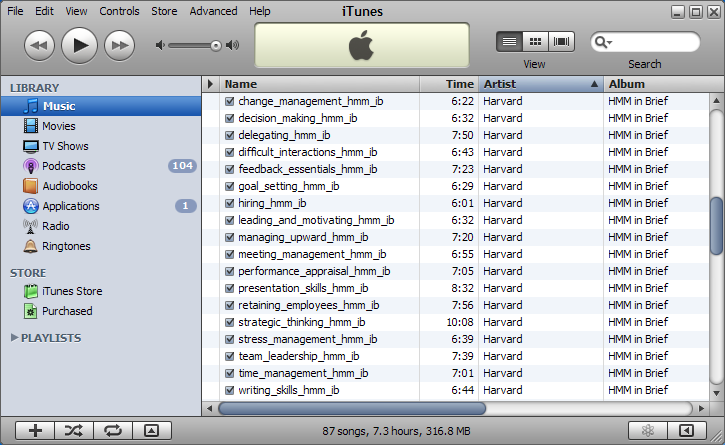Uncheck writing_skills_hmm_ib checkbox
The height and width of the screenshot is (445, 725).
pos(229,390)
